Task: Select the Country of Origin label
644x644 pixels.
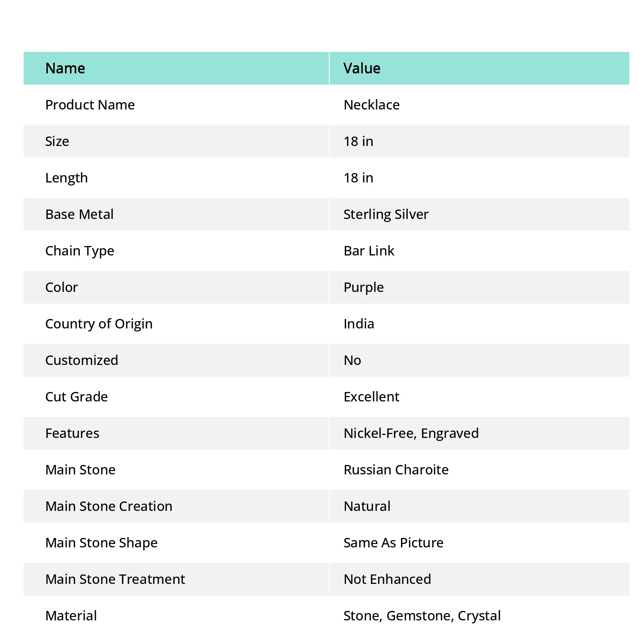Action: (x=99, y=324)
